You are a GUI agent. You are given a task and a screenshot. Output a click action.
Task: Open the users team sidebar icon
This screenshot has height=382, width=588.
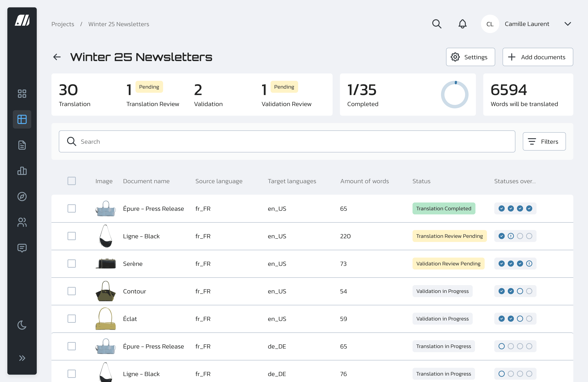pos(22,222)
